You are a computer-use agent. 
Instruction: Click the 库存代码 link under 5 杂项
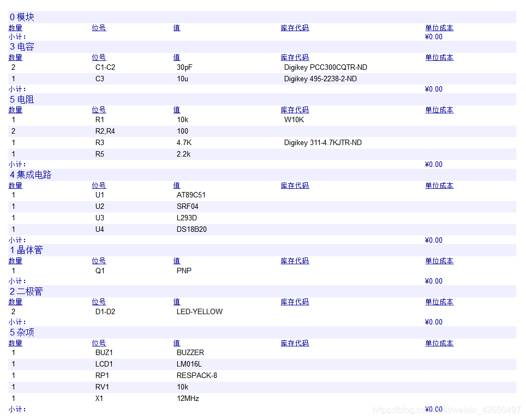(x=295, y=343)
